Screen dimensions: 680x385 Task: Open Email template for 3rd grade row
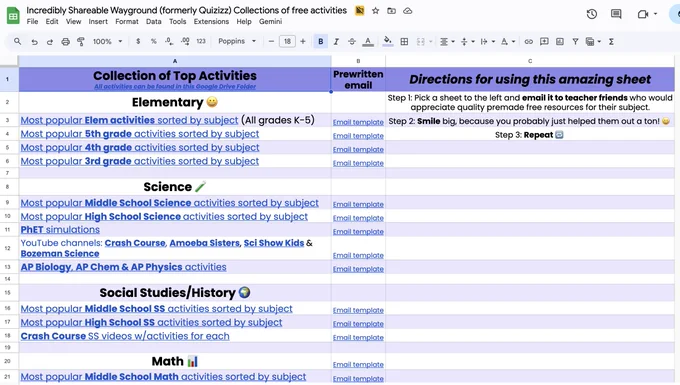pyautogui.click(x=358, y=163)
